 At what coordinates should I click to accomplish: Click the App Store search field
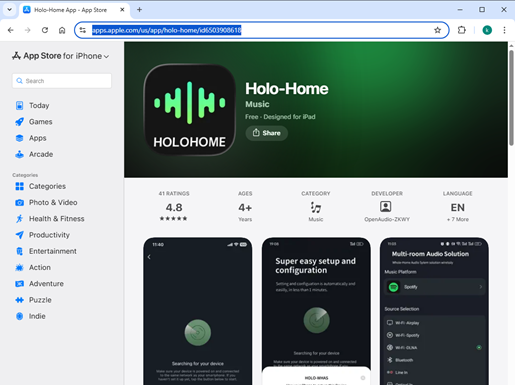pos(62,81)
